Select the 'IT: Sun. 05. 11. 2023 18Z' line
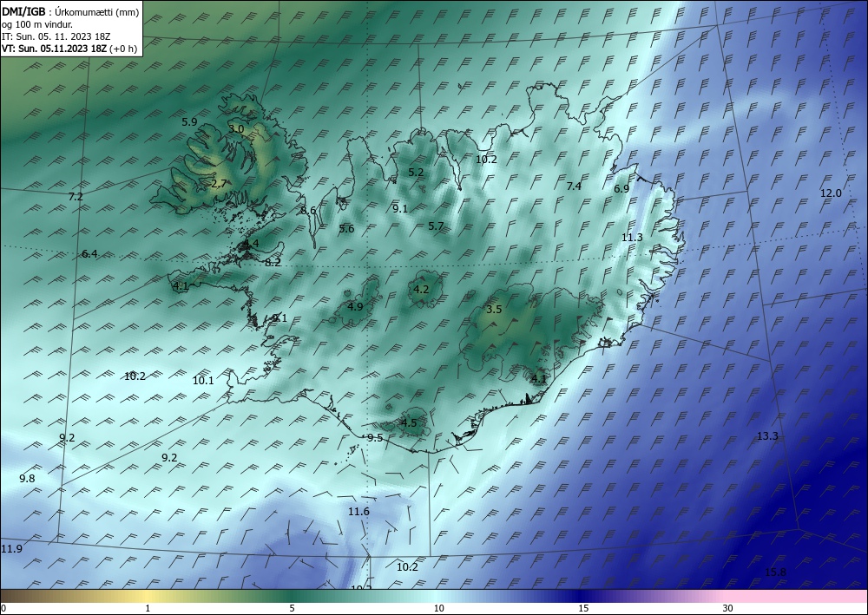Image resolution: width=868 pixels, height=615 pixels. click(56, 36)
